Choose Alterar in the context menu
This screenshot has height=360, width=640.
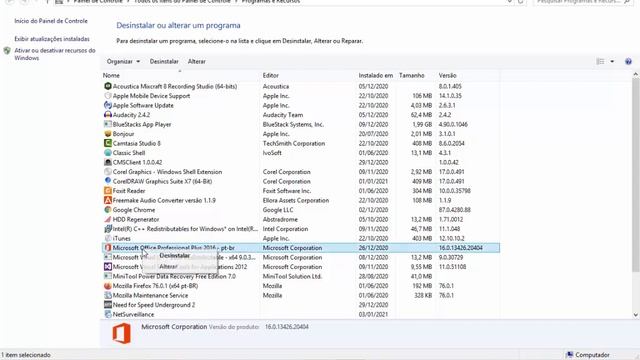[x=168, y=267]
